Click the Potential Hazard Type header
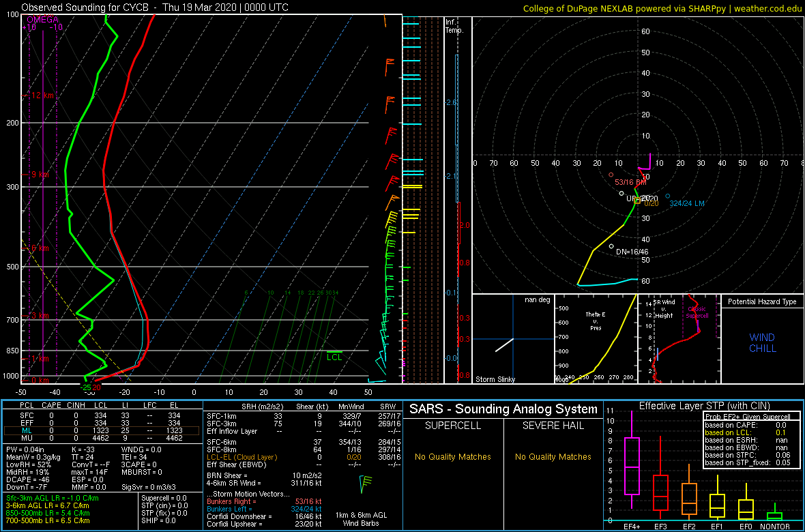Viewport: 805px width, 532px height. (x=762, y=301)
